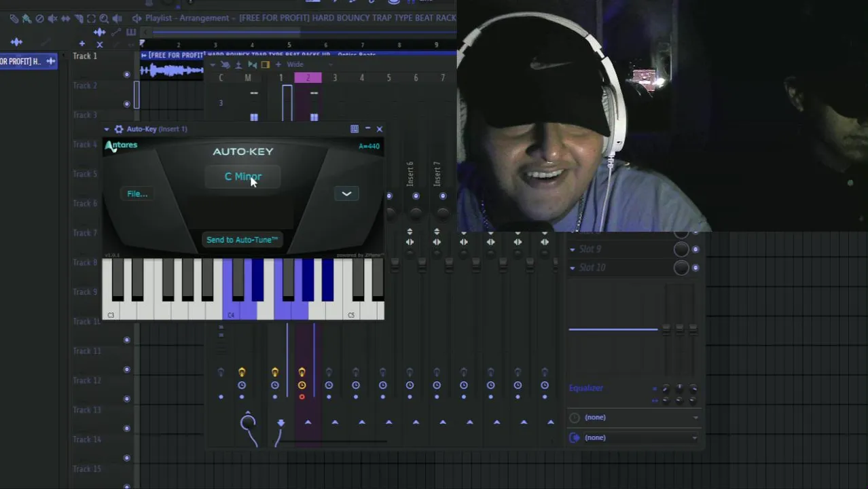Click the Equalizer label in mixer
The width and height of the screenshot is (868, 489).
pos(586,388)
